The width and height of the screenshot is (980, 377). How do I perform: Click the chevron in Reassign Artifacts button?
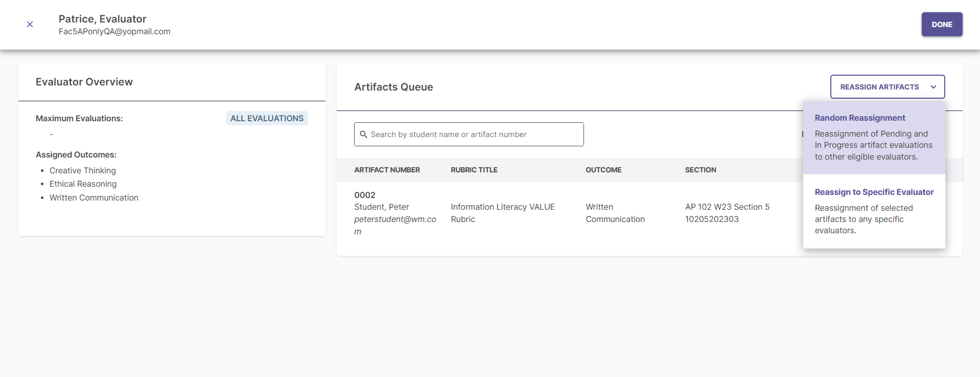(x=934, y=87)
